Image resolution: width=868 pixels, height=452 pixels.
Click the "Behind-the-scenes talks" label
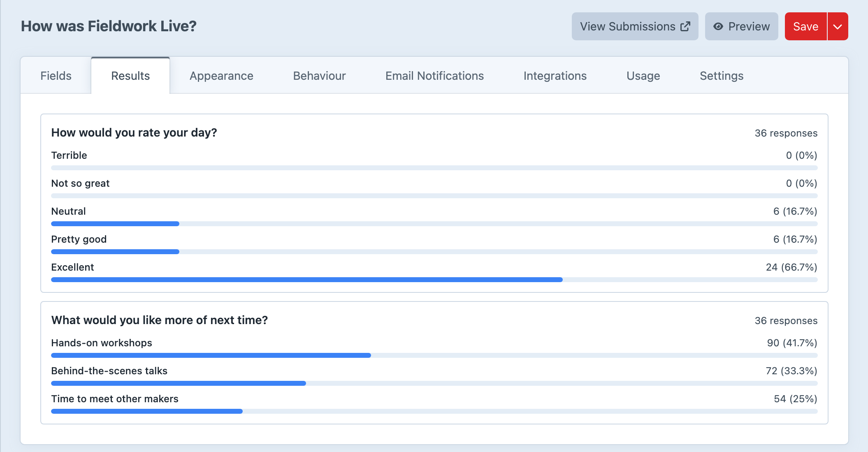coord(109,371)
